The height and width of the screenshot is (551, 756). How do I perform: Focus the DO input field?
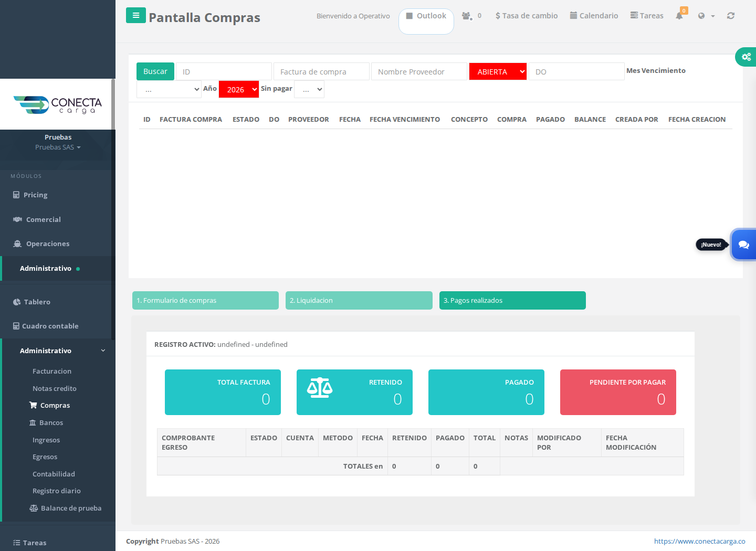(576, 71)
